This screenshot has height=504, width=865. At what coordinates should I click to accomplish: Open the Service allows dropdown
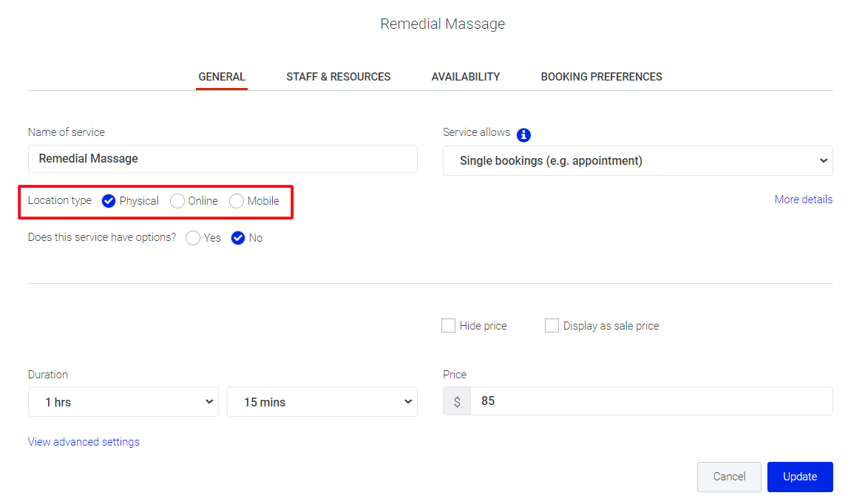pyautogui.click(x=637, y=160)
